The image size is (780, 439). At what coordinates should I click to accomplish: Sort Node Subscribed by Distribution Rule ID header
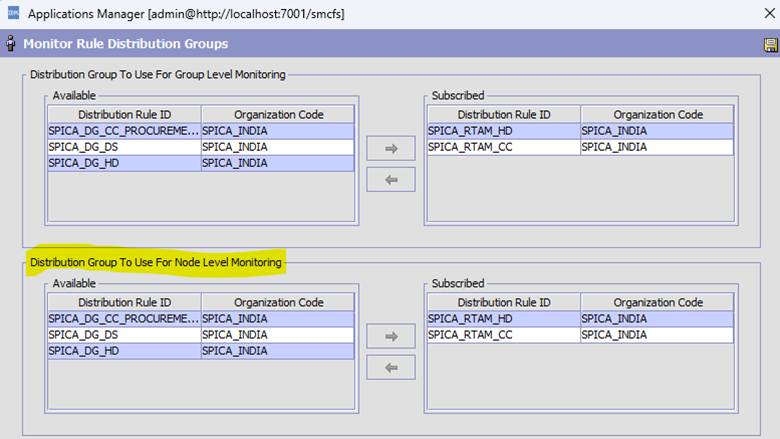pyautogui.click(x=504, y=303)
